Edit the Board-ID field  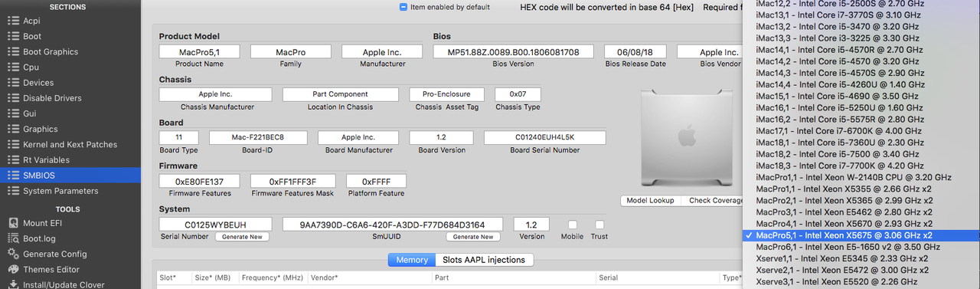click(x=258, y=137)
